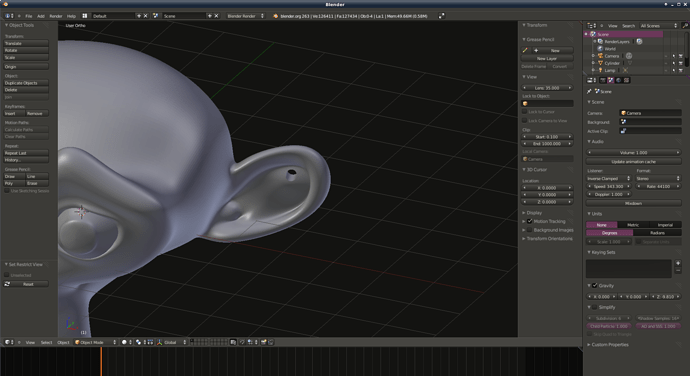The image size is (690, 376).
Task: Enable Unselected checkbox in Set Restrict View
Action: coord(7,275)
